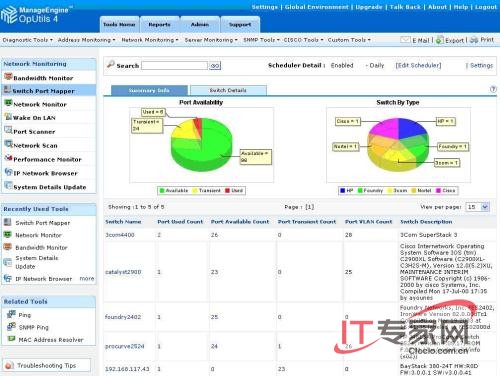Screen dimensions: 500x376
Task: Open the Network Monitoring dropdown menu
Action: coord(150,40)
